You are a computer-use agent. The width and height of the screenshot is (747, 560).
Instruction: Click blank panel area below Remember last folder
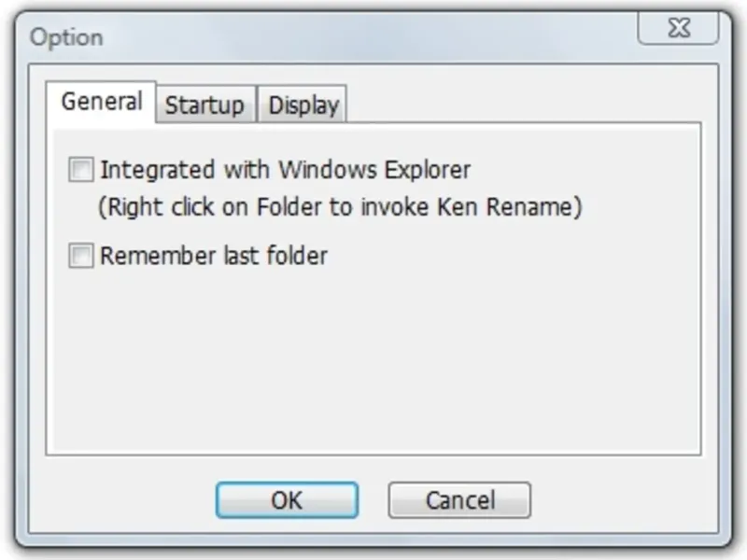coord(373,364)
